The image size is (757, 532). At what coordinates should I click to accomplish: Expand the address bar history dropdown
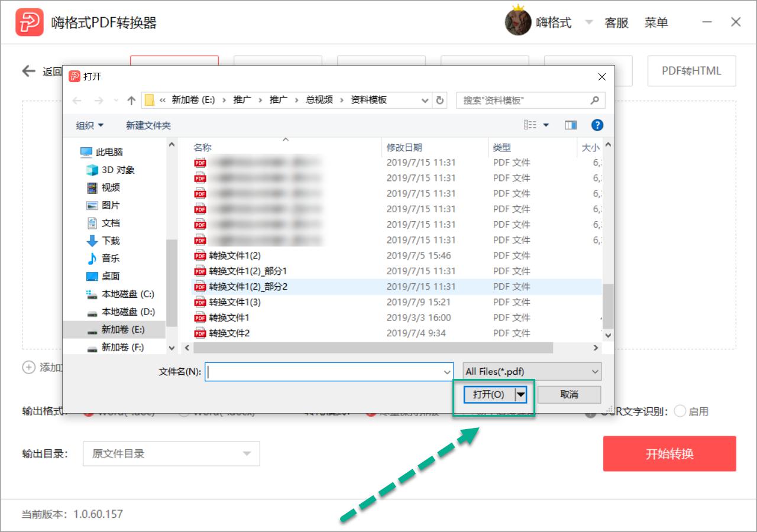[425, 100]
